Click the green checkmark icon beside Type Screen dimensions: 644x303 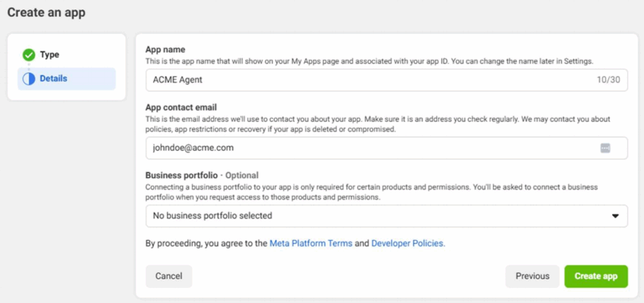pos(28,55)
